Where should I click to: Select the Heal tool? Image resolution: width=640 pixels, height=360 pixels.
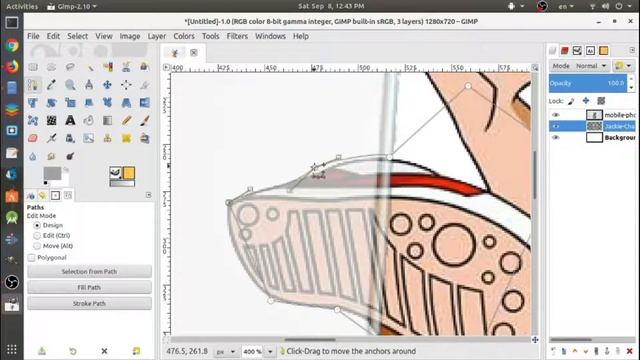pos(126,139)
